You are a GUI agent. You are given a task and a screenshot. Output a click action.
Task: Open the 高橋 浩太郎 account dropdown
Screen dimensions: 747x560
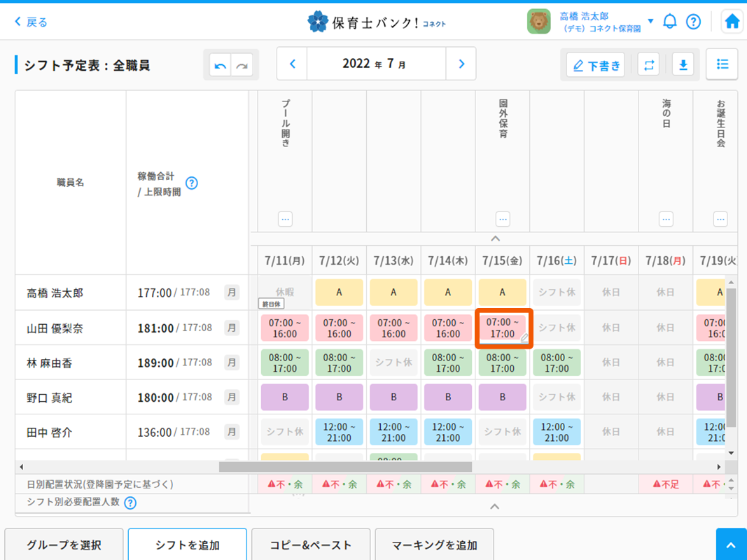click(650, 21)
